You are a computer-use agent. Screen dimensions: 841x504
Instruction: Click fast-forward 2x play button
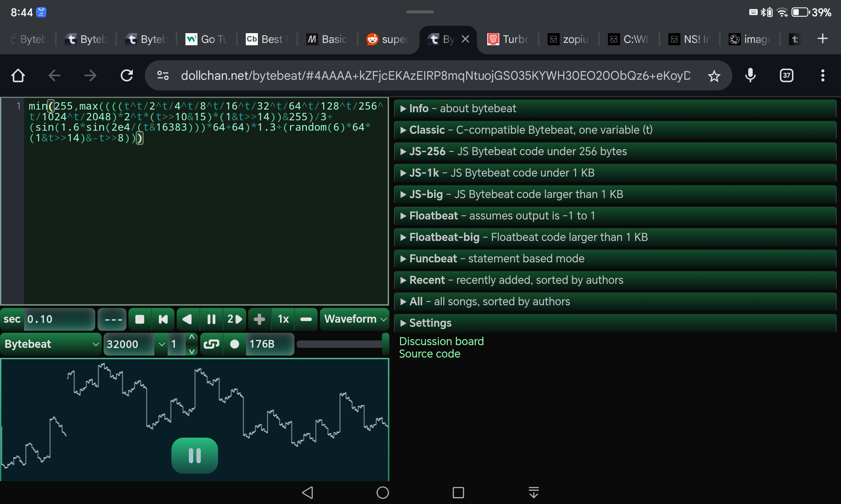(234, 319)
